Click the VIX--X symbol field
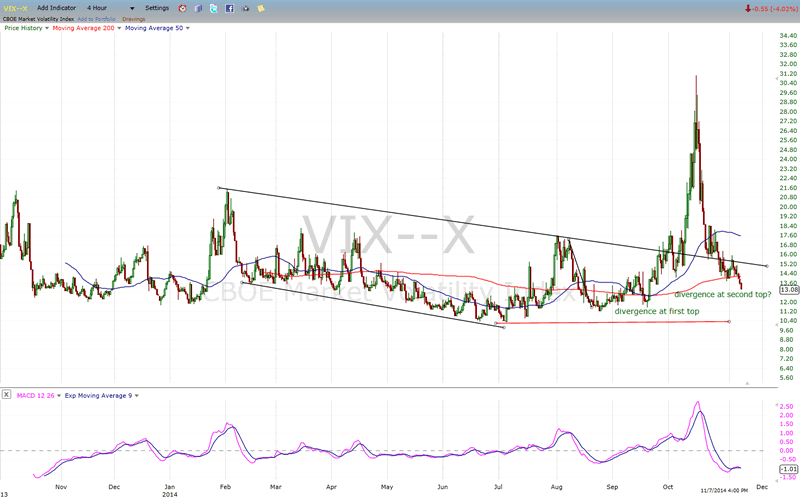The height and width of the screenshot is (498, 800). pyautogui.click(x=15, y=8)
